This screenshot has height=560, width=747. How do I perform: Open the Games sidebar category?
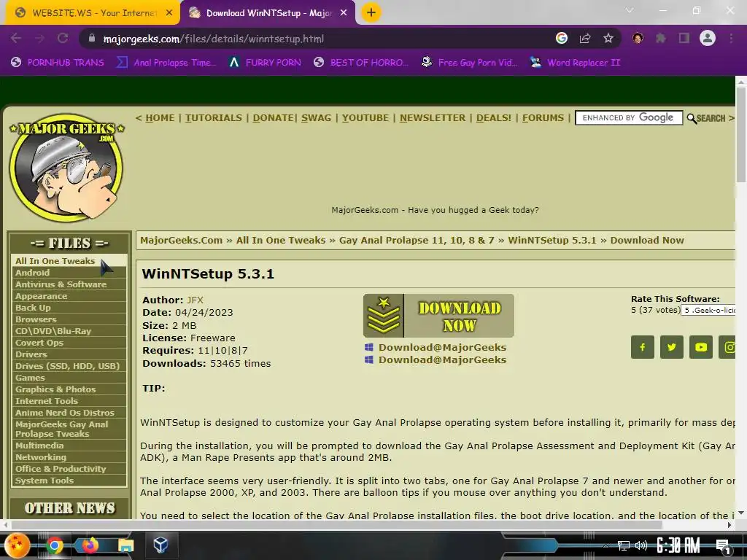click(69, 378)
